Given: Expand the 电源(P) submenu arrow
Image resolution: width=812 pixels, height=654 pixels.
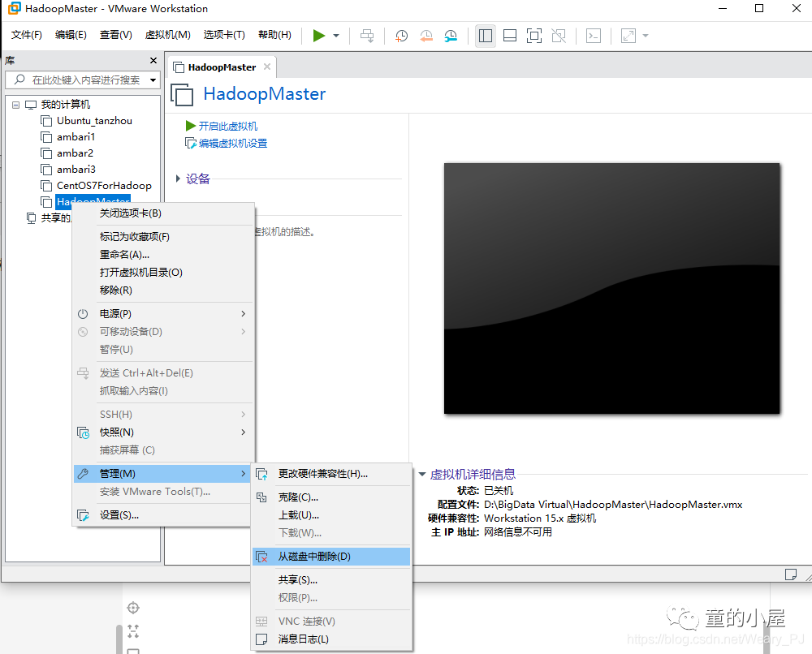Looking at the screenshot, I should [x=244, y=313].
